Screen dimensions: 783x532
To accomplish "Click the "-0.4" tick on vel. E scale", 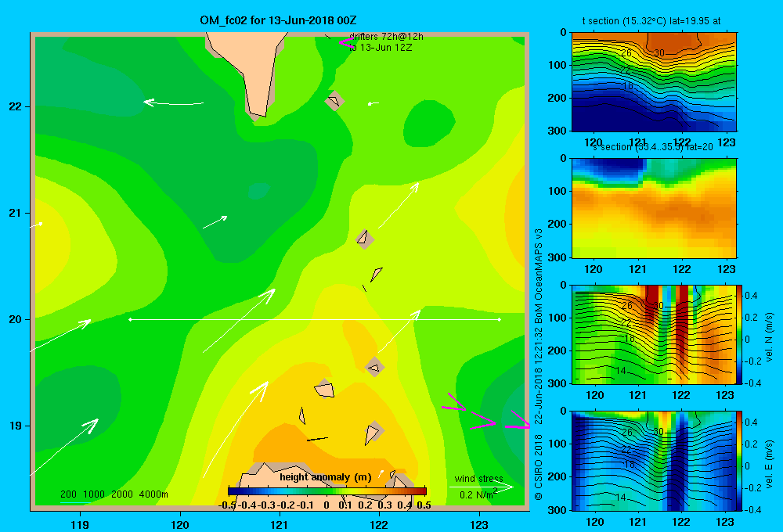I will [752, 509].
